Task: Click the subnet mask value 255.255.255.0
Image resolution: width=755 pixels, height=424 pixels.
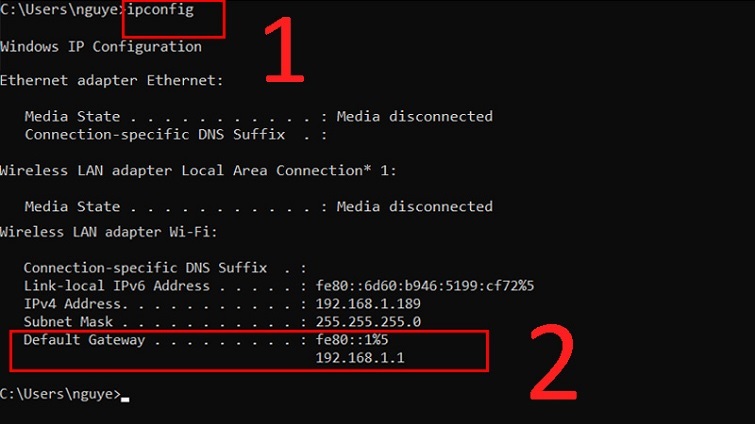Action: click(x=368, y=322)
